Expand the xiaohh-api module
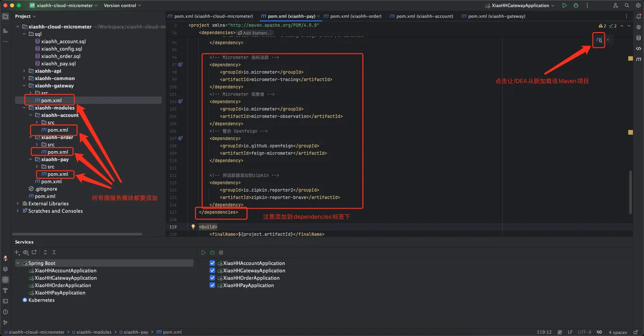Screen dimensions: 644x336 [24, 71]
